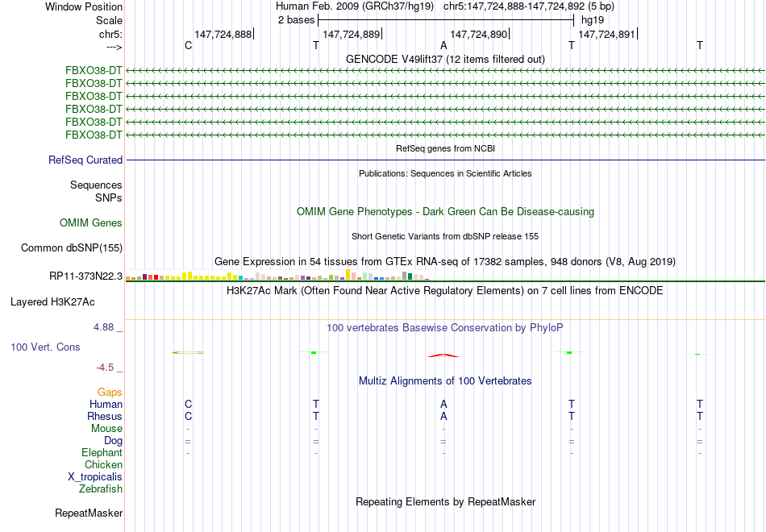This screenshot has width=766, height=532.
Task: Click the chr5:147,724,888-147,724,892 position text
Action: (516, 6)
